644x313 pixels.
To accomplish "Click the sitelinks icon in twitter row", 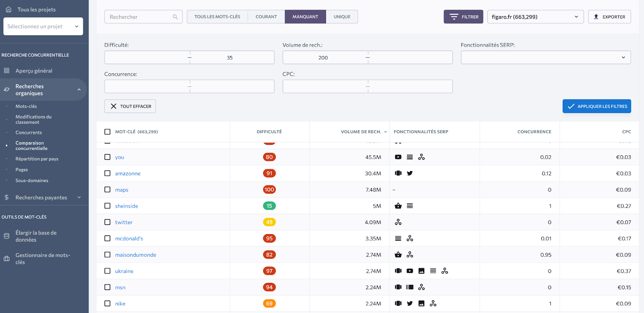I will [x=398, y=222].
